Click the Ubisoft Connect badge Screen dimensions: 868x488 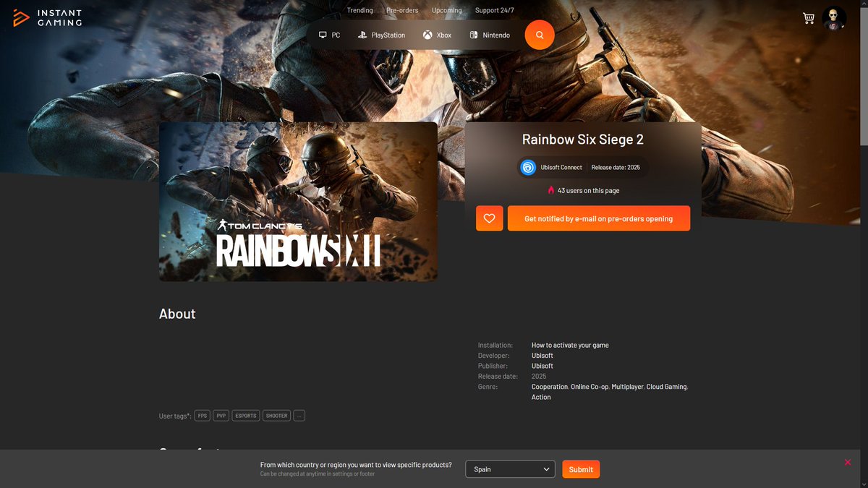(552, 167)
